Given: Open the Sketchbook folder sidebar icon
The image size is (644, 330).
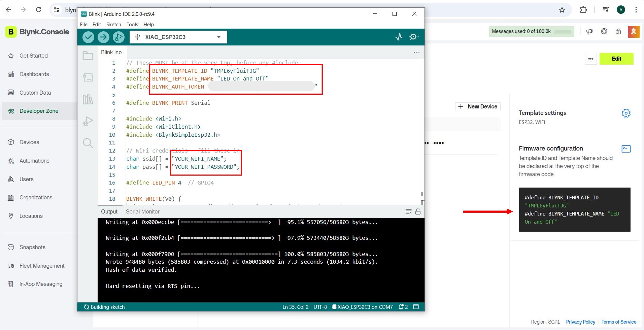Looking at the screenshot, I should pos(88,55).
